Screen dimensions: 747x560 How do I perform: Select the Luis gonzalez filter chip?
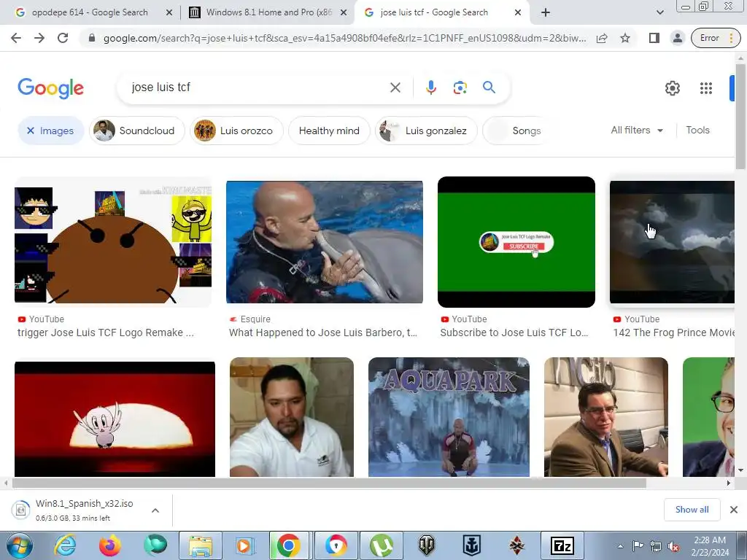[x=426, y=131]
